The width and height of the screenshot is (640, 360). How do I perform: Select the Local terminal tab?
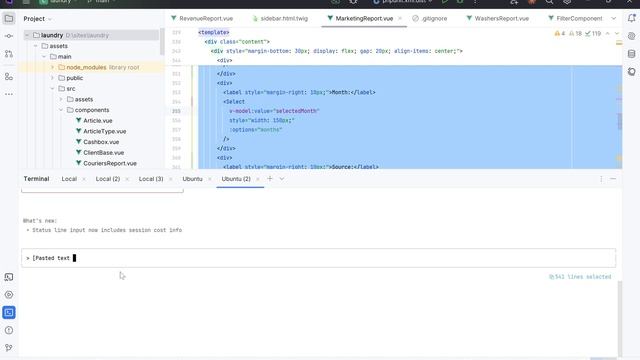[x=69, y=179]
